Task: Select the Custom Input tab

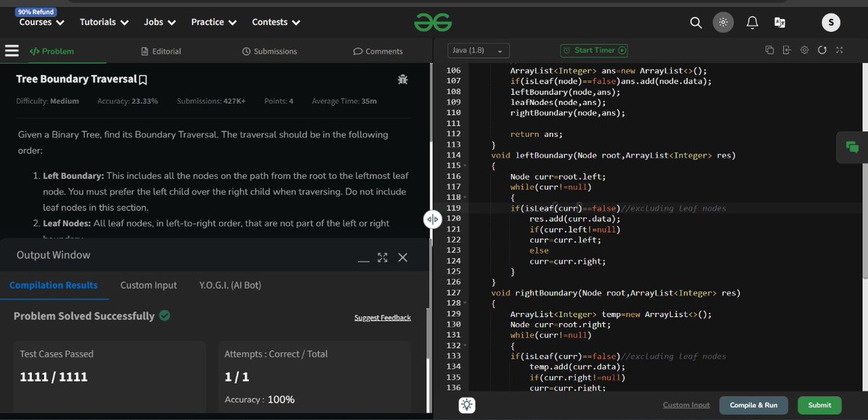Action: tap(148, 285)
